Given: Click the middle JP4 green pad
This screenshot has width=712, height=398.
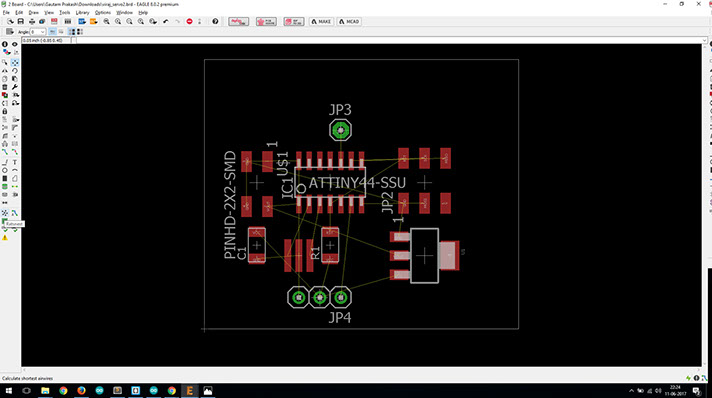Looking at the screenshot, I should tap(319, 298).
